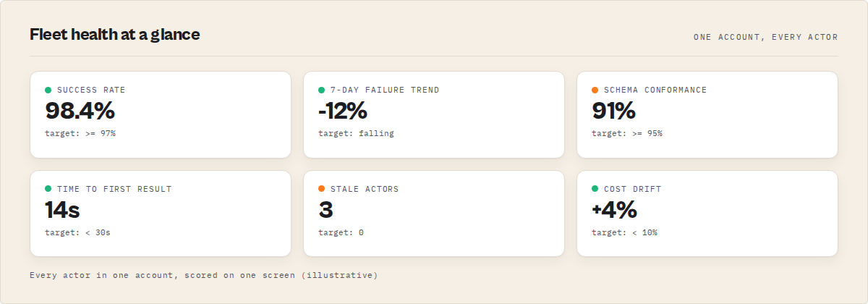This screenshot has height=304, width=868.
Task: Select the stale actors count of 3
Action: pyautogui.click(x=325, y=210)
